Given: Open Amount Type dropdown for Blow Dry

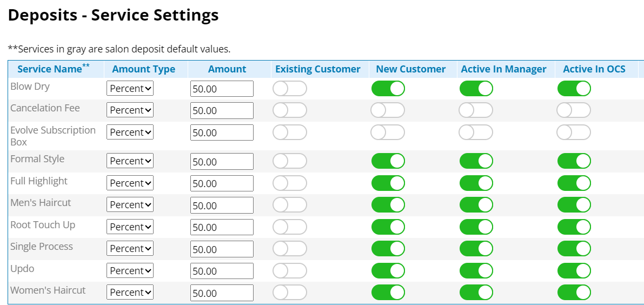Looking at the screenshot, I should [x=130, y=89].
